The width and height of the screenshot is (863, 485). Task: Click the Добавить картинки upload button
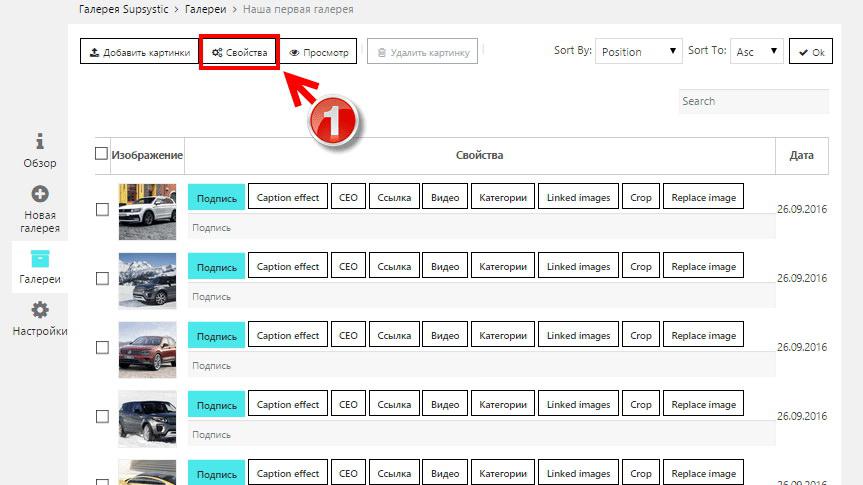pyautogui.click(x=139, y=52)
